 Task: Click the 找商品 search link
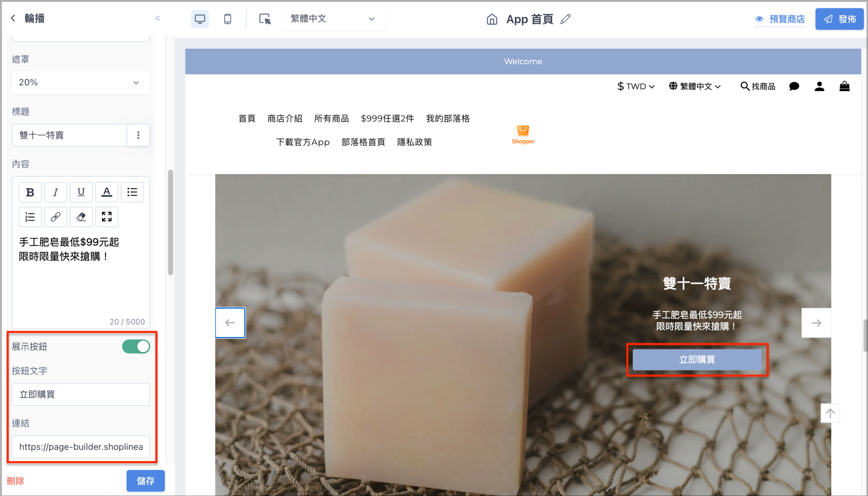tap(758, 86)
